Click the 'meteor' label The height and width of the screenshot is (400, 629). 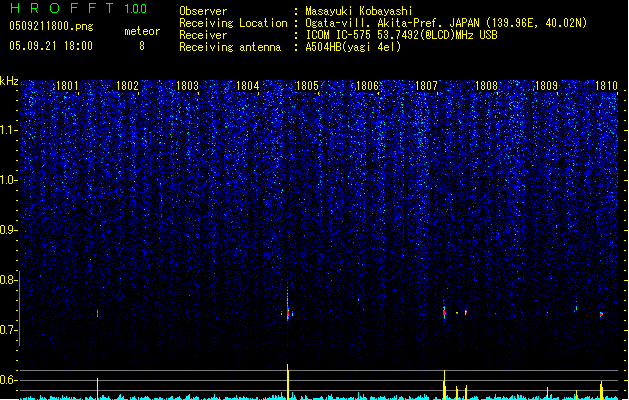coord(142,31)
